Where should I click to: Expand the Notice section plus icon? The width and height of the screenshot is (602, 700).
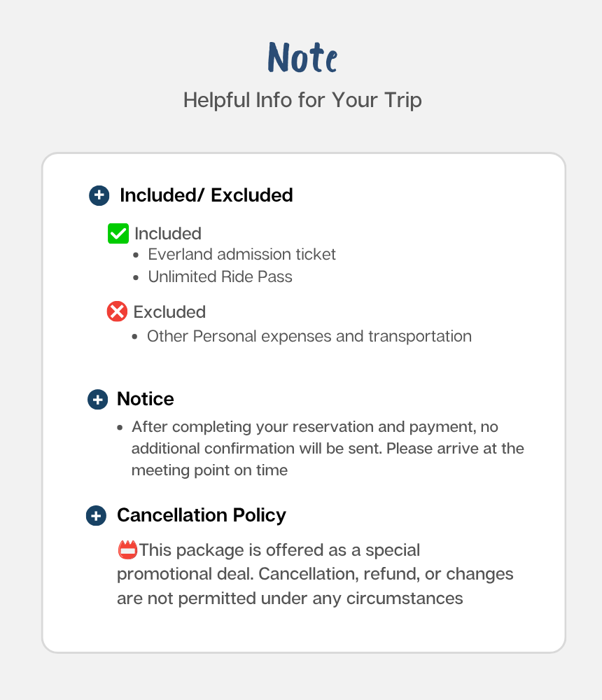(x=98, y=399)
